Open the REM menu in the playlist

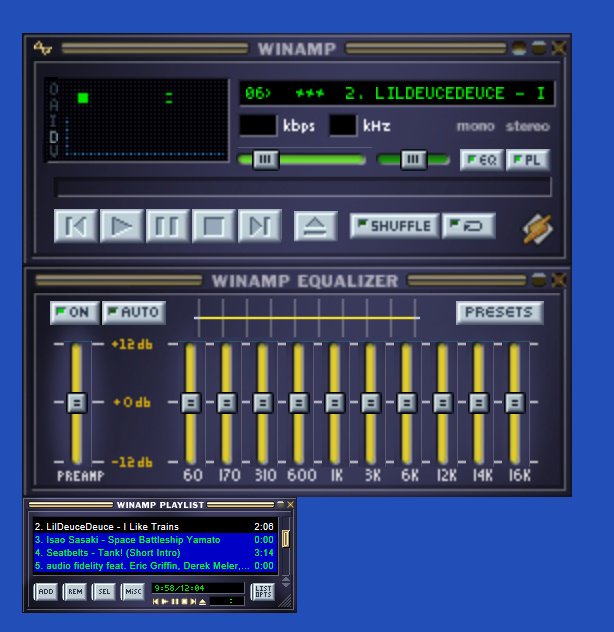pyautogui.click(x=75, y=591)
